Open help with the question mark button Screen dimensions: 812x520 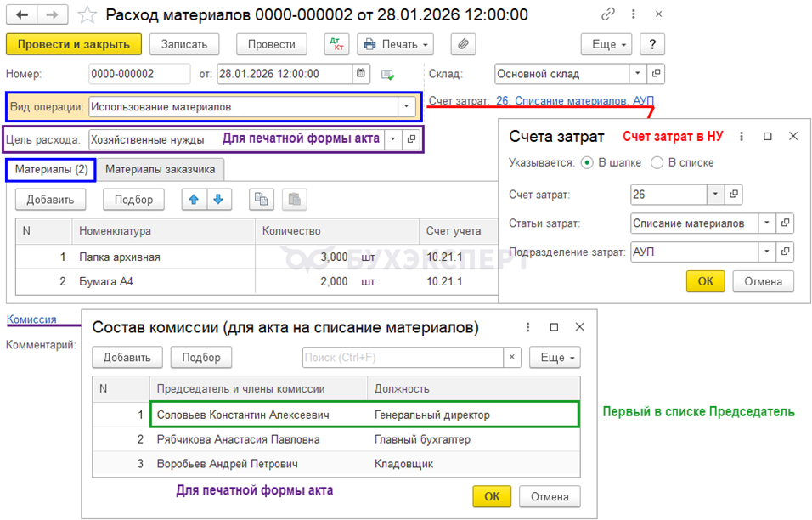(x=652, y=44)
